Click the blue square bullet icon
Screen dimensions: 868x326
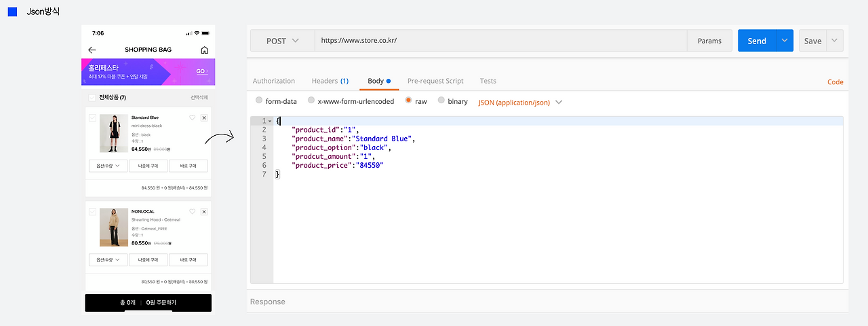click(x=12, y=12)
